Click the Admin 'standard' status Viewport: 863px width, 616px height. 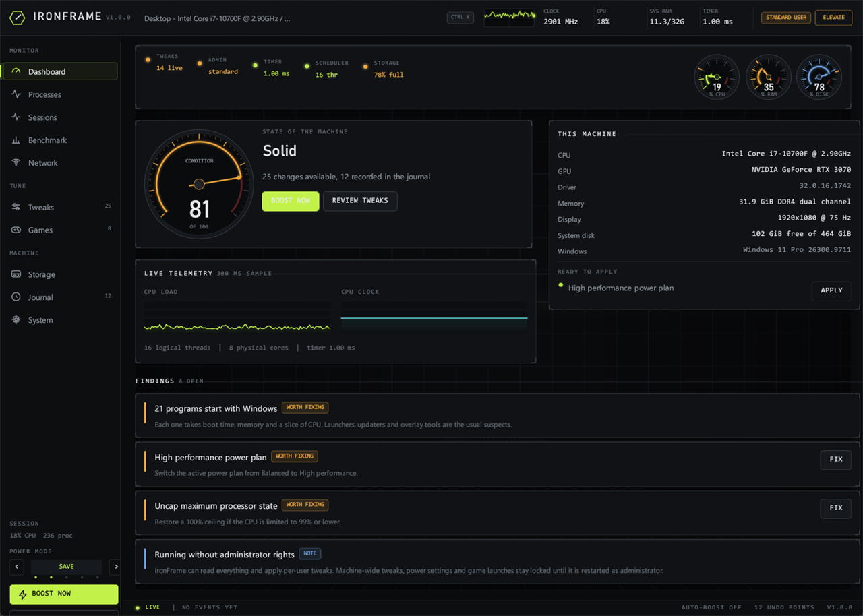222,72
